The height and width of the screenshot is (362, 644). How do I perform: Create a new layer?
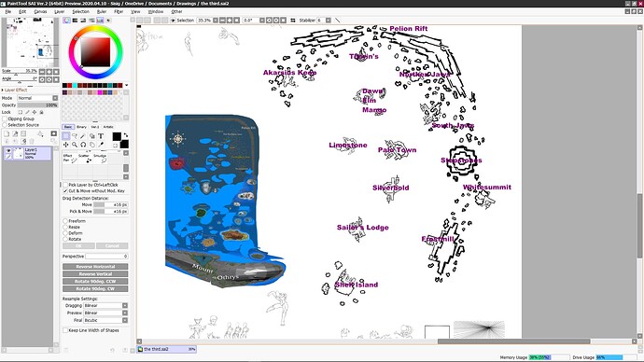click(x=7, y=133)
